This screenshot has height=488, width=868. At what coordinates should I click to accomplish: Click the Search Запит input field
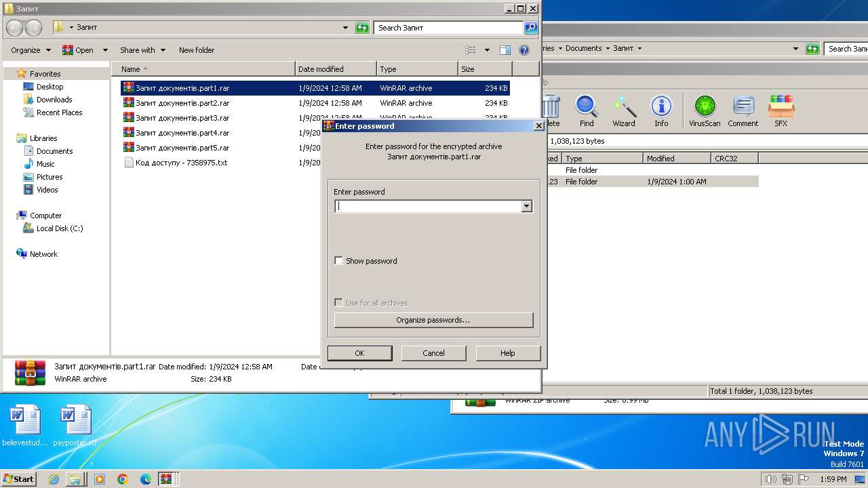coord(448,28)
